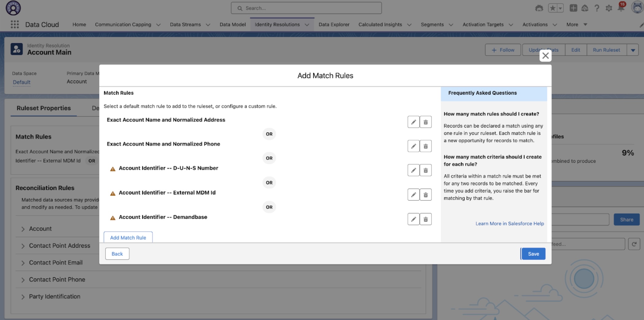This screenshot has height=320, width=644.
Task: Click warning icon beside Demandbase rule
Action: 113,218
